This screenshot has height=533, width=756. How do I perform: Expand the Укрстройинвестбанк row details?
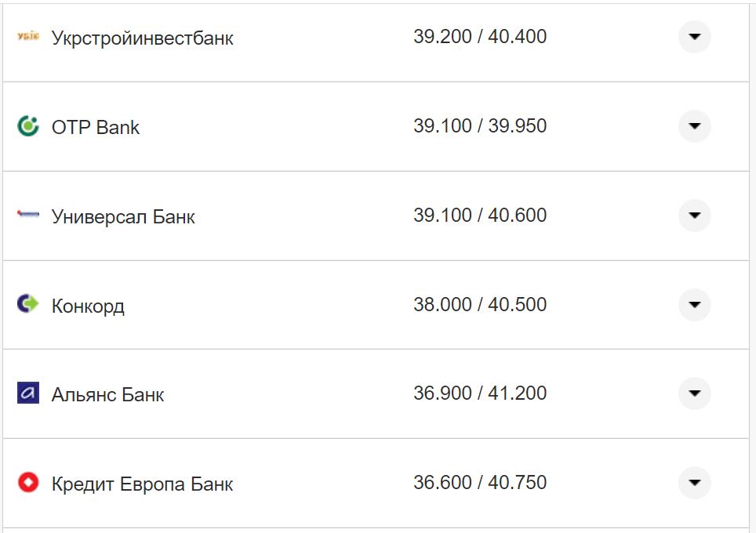point(694,37)
